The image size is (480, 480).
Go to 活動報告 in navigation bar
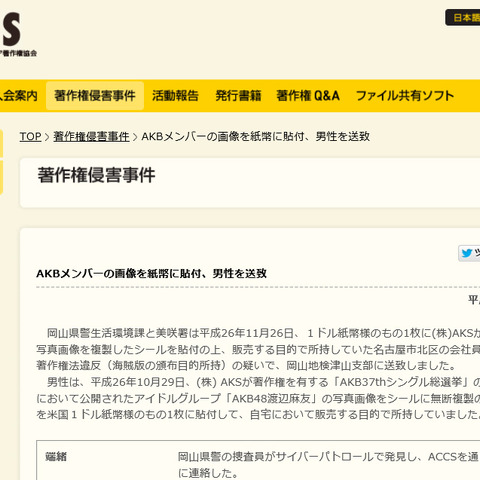pos(175,96)
